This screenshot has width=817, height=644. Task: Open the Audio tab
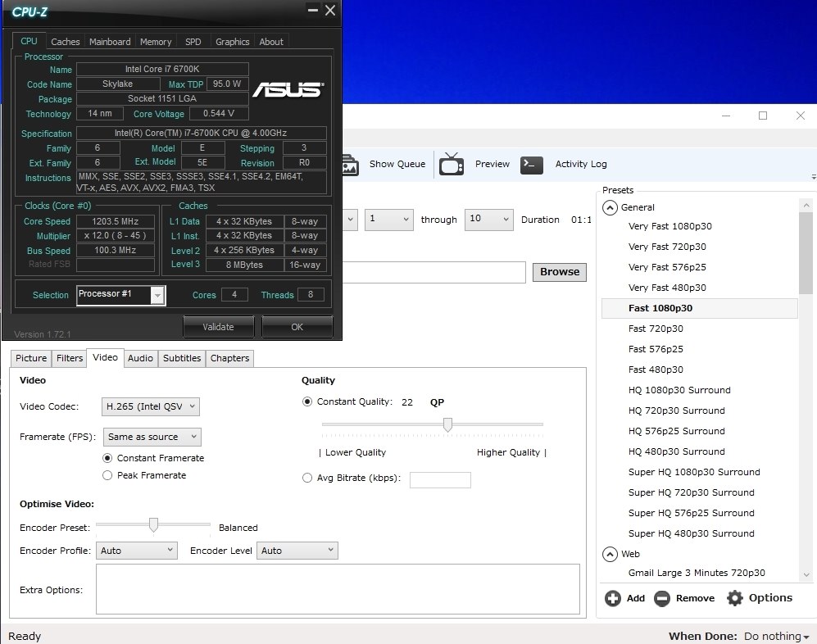141,358
